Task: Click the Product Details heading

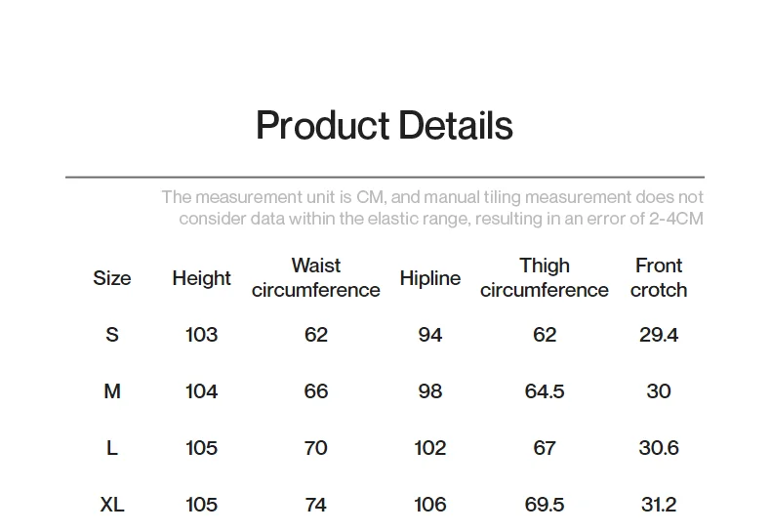Action: [x=384, y=126]
